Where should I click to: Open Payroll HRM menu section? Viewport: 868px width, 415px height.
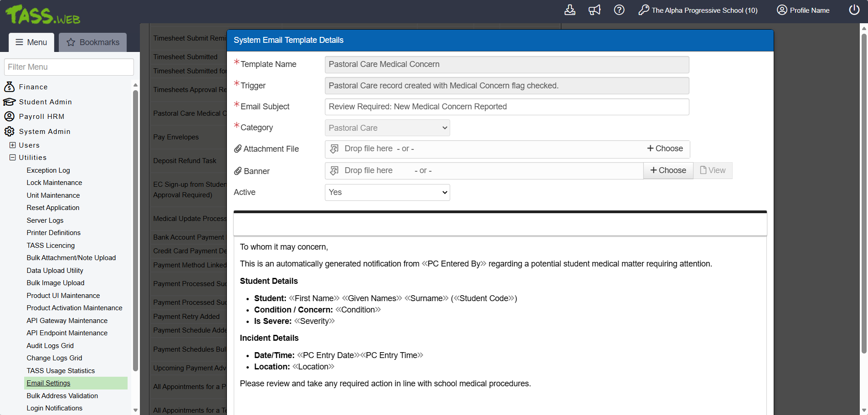41,117
